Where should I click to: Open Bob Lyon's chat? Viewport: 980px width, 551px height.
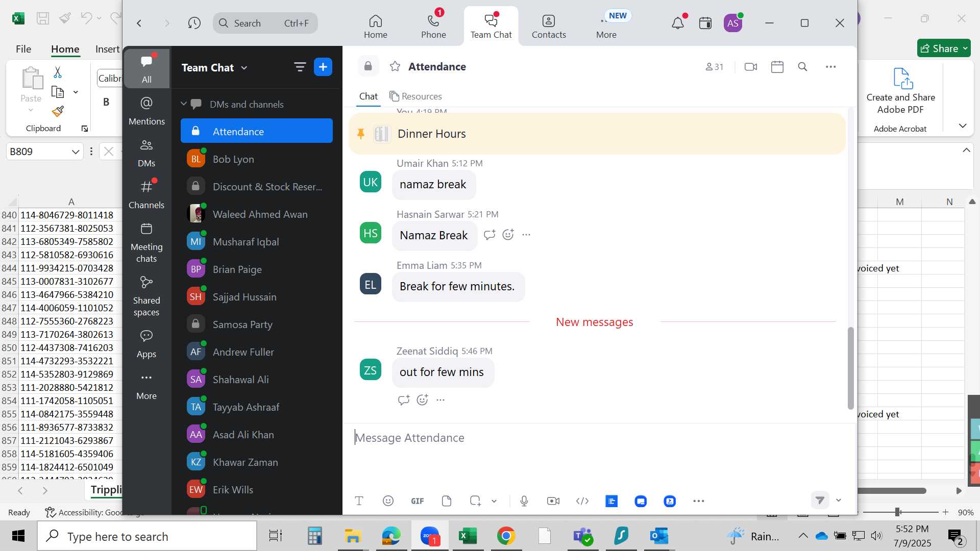point(257,159)
